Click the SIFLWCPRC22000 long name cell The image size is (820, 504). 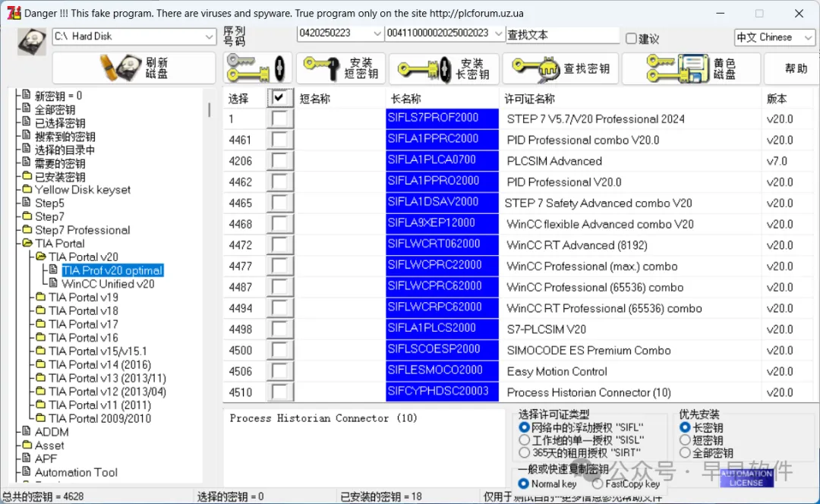tap(442, 266)
